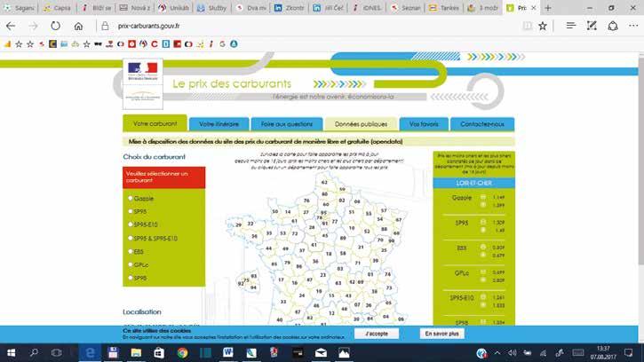Go back to the previous page
The height and width of the screenshot is (362, 644).
11,26
